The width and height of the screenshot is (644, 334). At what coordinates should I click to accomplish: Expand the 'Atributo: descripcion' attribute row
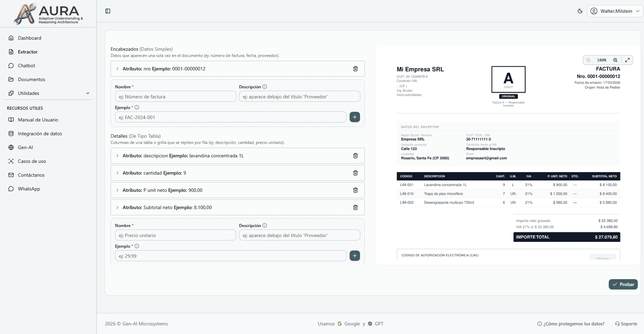pos(117,156)
